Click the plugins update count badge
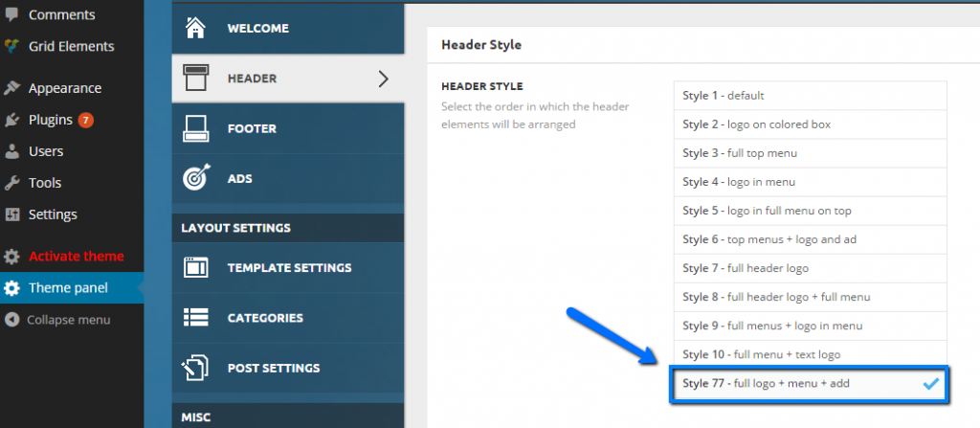 (85, 120)
